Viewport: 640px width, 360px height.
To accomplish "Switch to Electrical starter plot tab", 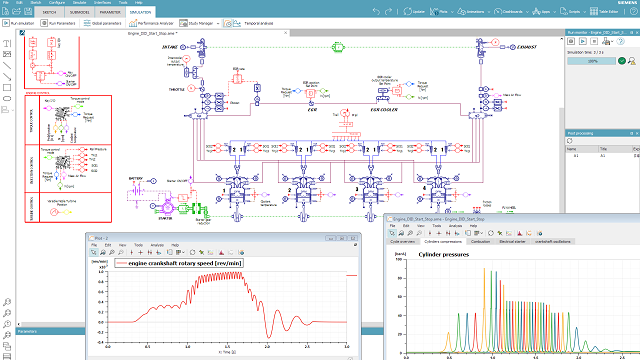I will tap(512, 242).
